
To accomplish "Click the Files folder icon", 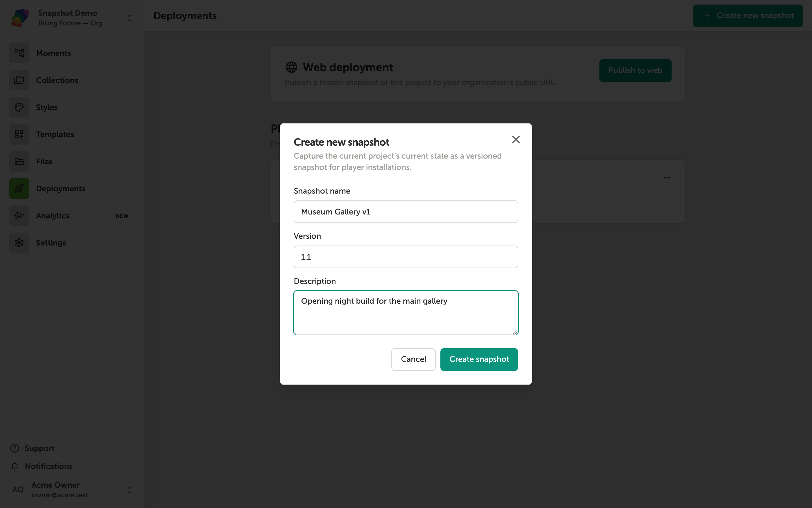I will tap(19, 161).
